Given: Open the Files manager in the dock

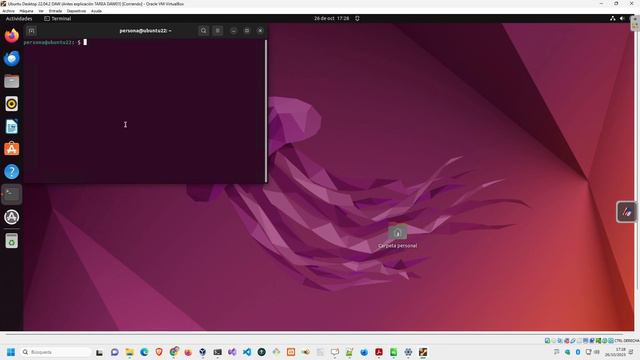Looking at the screenshot, I should coord(12,81).
